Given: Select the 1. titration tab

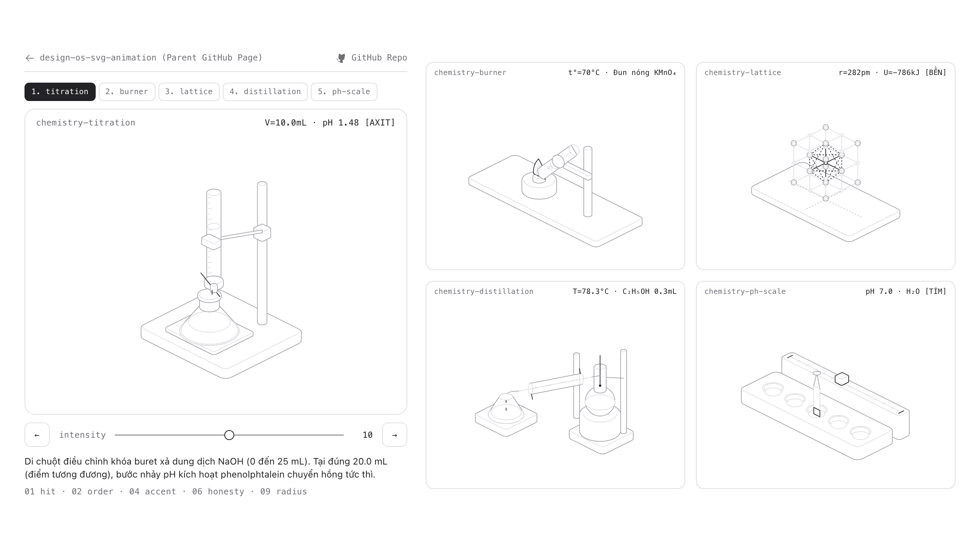Looking at the screenshot, I should [x=60, y=92].
